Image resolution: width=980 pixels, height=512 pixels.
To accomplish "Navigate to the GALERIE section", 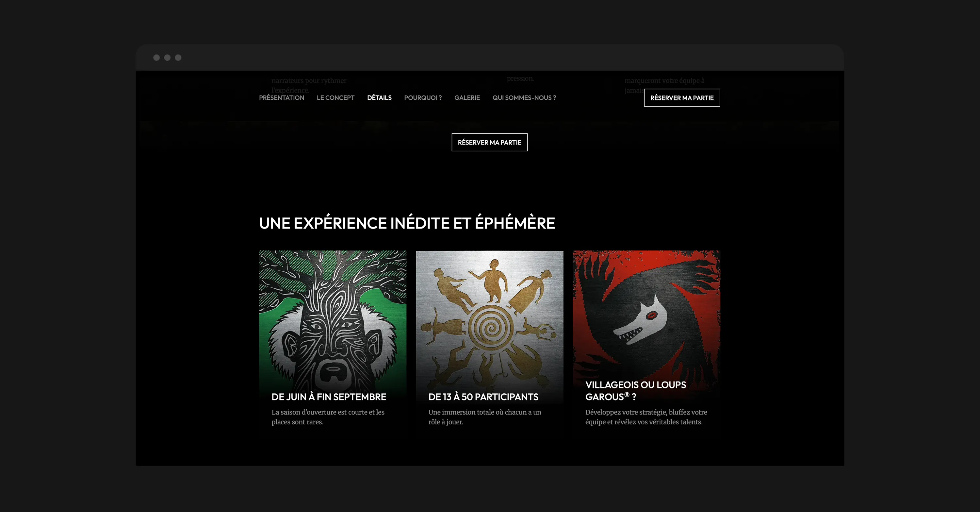I will click(467, 98).
